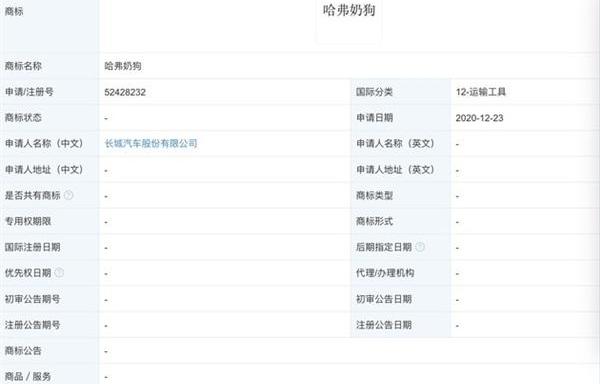This screenshot has height=384, width=600.
Task: Click the 商标公告 label
Action: point(23,350)
